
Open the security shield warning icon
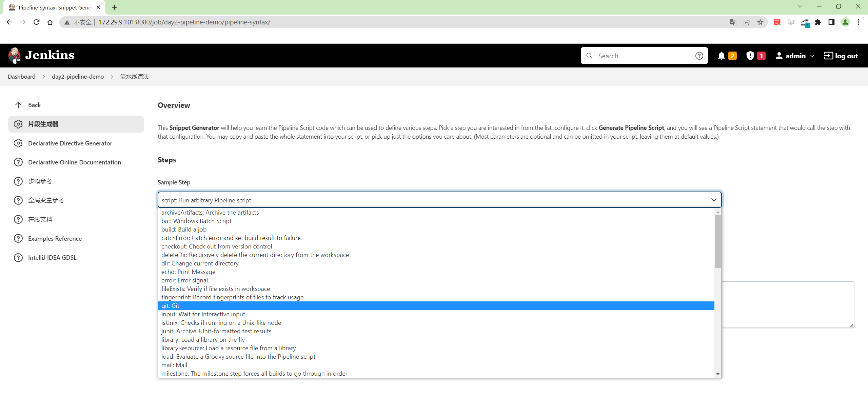point(750,56)
